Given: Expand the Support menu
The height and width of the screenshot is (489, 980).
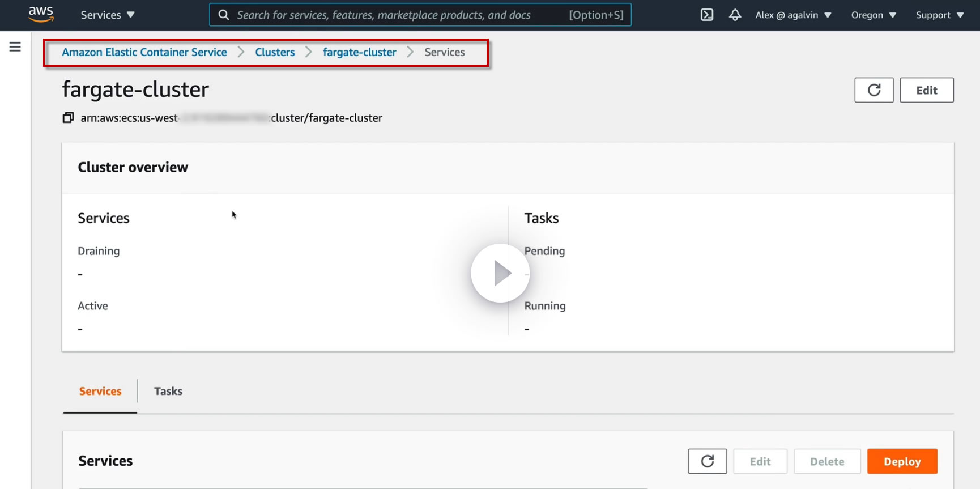Looking at the screenshot, I should [x=940, y=15].
